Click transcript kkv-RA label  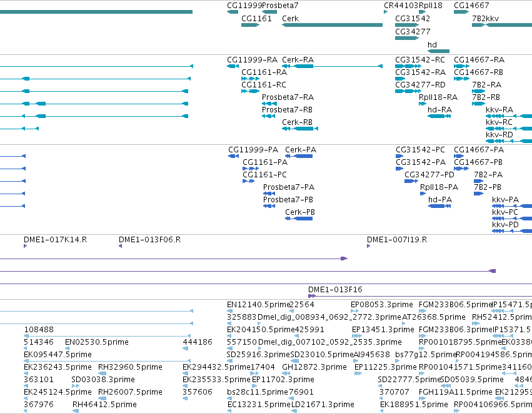coord(499,110)
